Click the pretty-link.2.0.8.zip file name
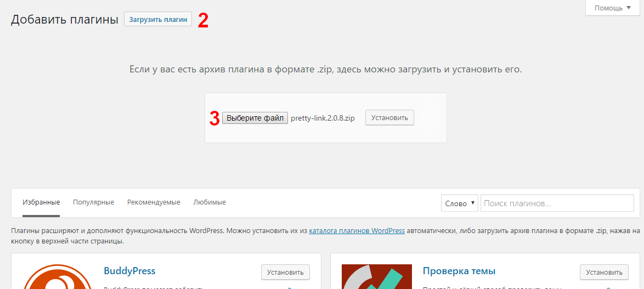Viewport: 644px width, 289px height. (323, 118)
